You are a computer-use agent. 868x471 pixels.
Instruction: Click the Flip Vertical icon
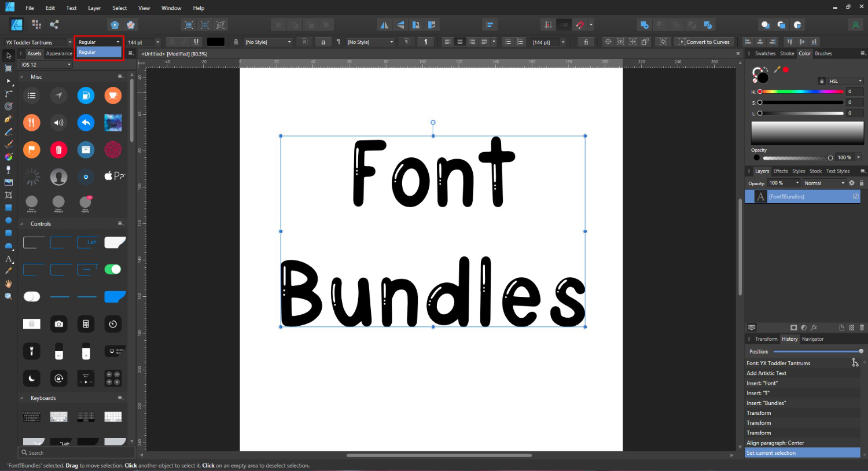coord(400,25)
